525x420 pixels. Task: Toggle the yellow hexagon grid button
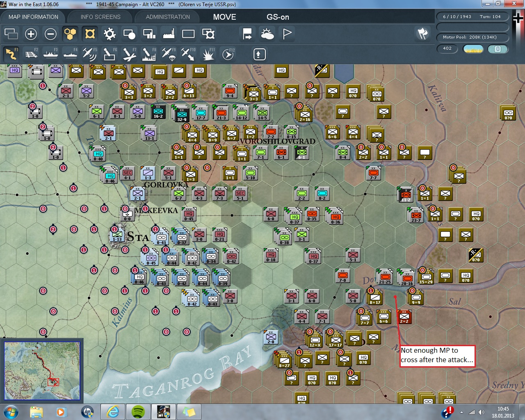[x=70, y=34]
